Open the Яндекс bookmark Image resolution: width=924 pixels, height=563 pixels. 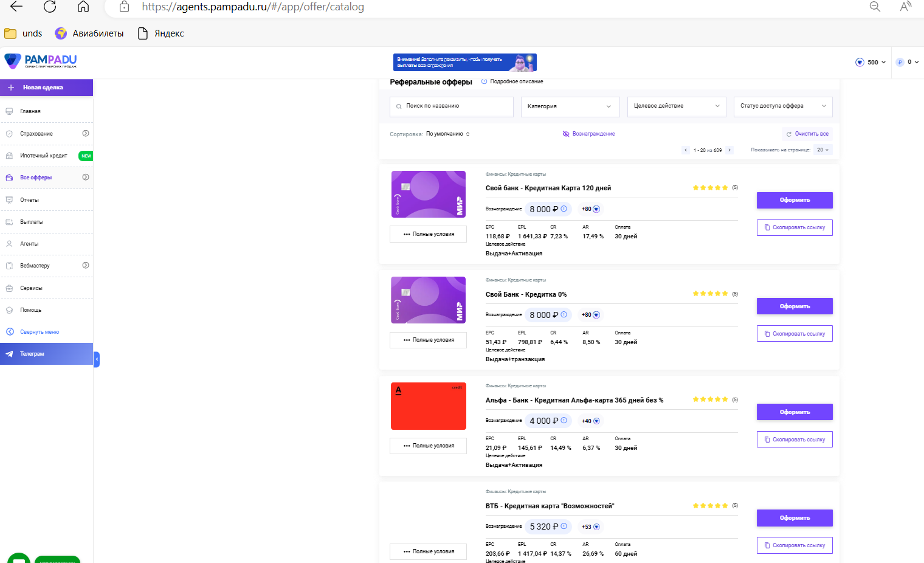(161, 33)
